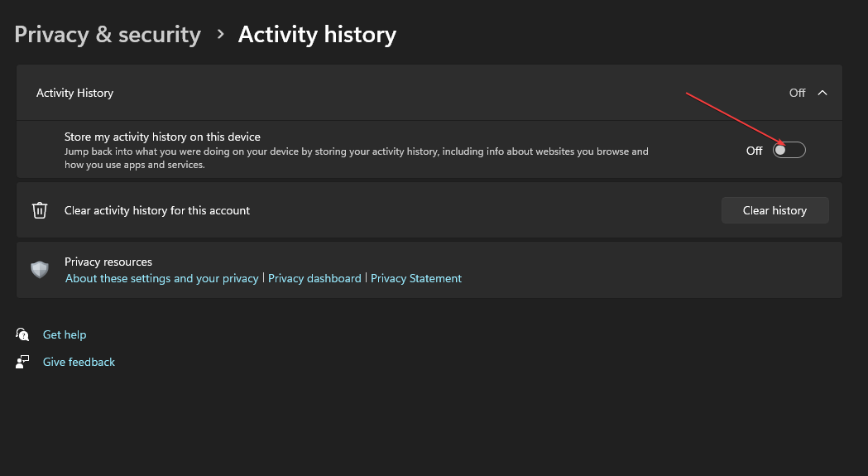Open the Get help link
Screen dimensions: 868x476
click(x=65, y=334)
